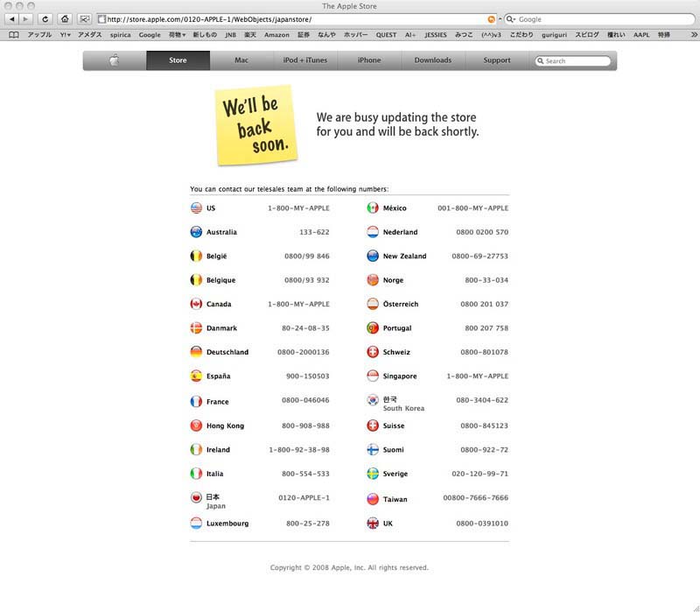
Task: Go back with the browser back arrow
Action: click(12, 19)
